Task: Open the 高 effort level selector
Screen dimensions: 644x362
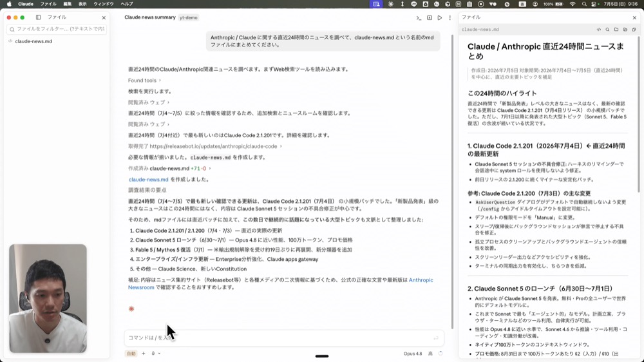Action: pos(430,354)
